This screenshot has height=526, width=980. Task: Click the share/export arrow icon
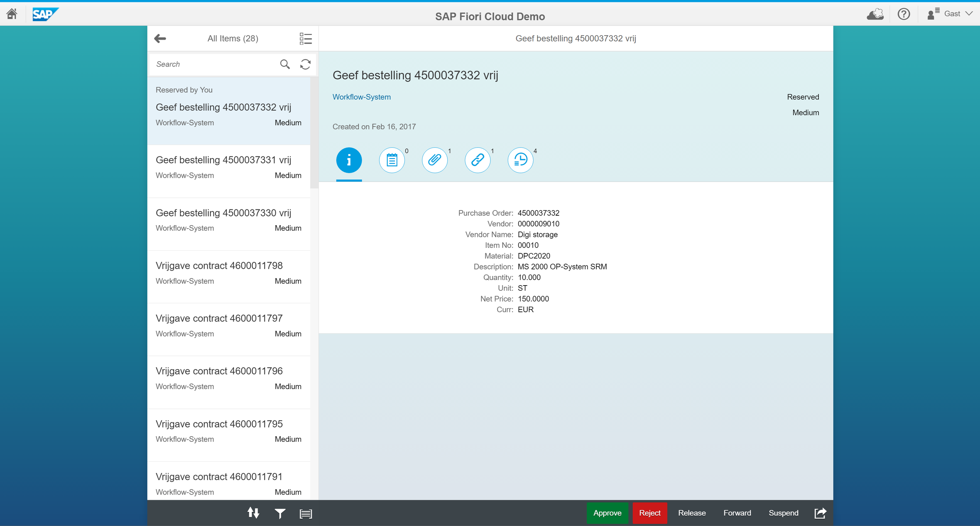click(x=820, y=513)
